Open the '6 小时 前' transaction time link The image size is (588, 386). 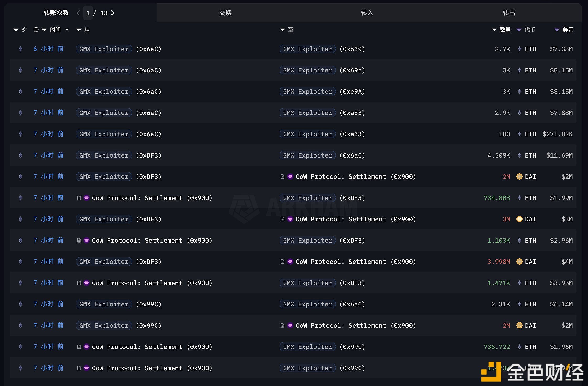[x=49, y=49]
